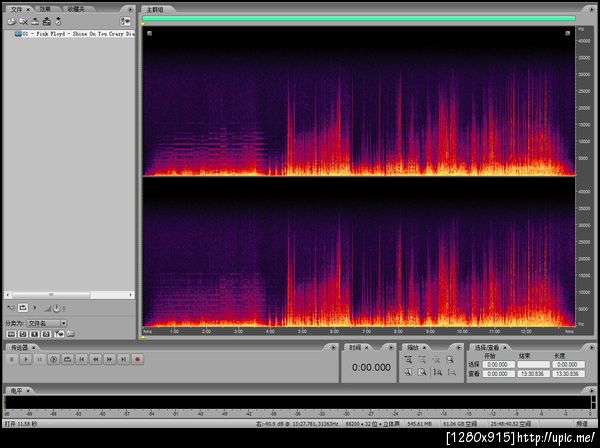Screen dimensions: 600x448
Task: Click the green horizontal zoom navigation bar
Action: click(359, 18)
